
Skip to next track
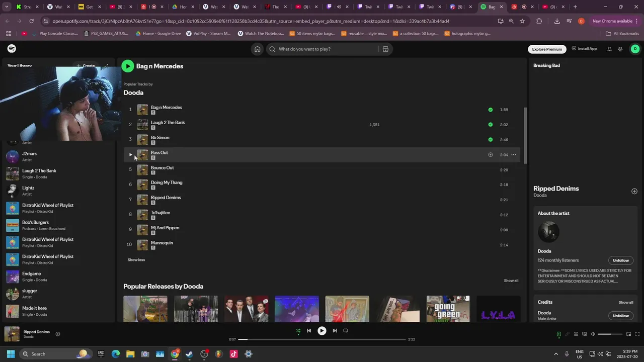click(x=335, y=331)
